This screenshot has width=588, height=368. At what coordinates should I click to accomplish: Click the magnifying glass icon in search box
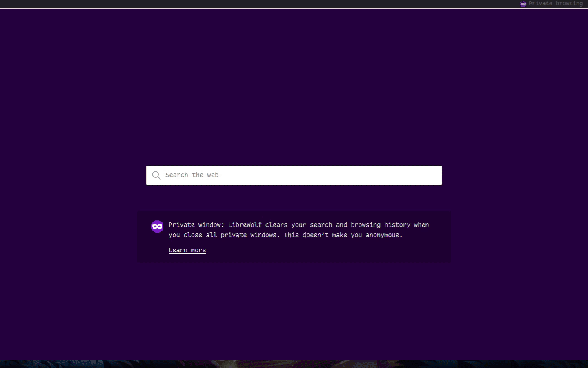[156, 175]
